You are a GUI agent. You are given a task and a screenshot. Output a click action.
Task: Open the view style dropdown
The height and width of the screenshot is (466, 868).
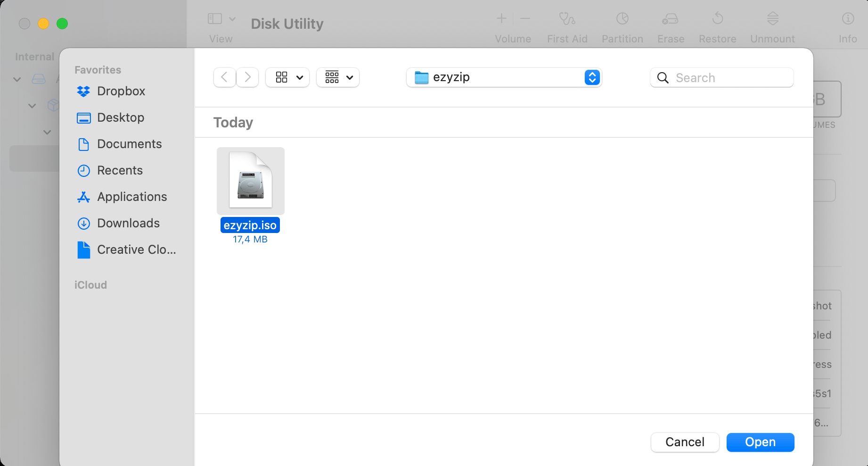[x=287, y=77]
